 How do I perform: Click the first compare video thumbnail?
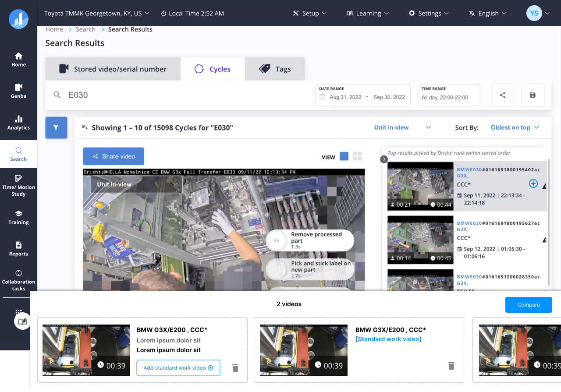[x=86, y=350]
